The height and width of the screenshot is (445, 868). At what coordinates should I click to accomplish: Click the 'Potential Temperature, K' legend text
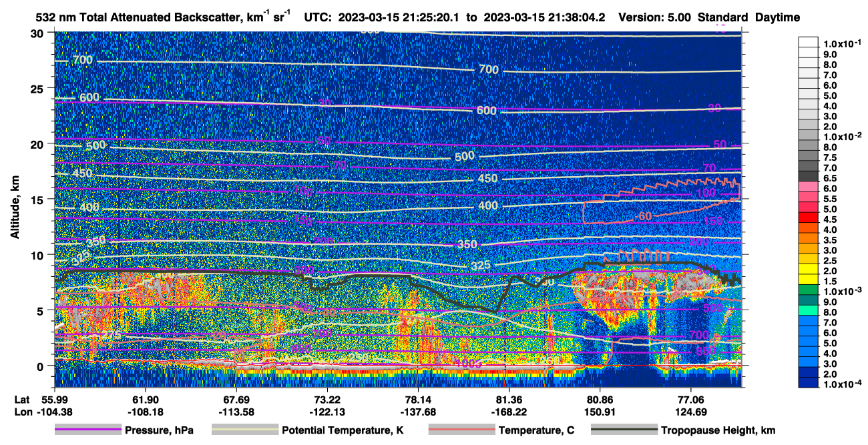[x=343, y=430]
